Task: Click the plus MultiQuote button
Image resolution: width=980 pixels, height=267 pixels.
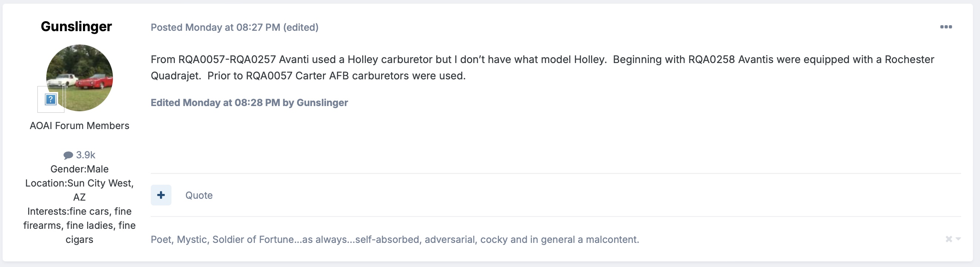Action: [x=161, y=195]
